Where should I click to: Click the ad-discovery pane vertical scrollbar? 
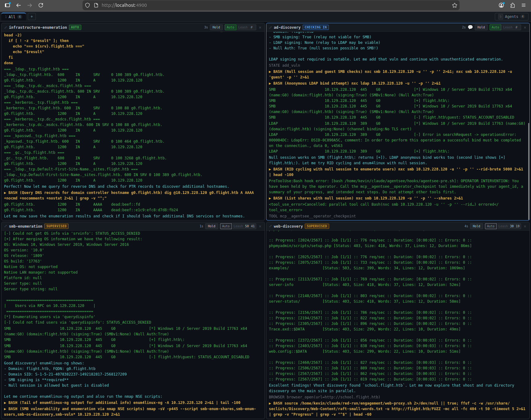[x=528, y=171]
